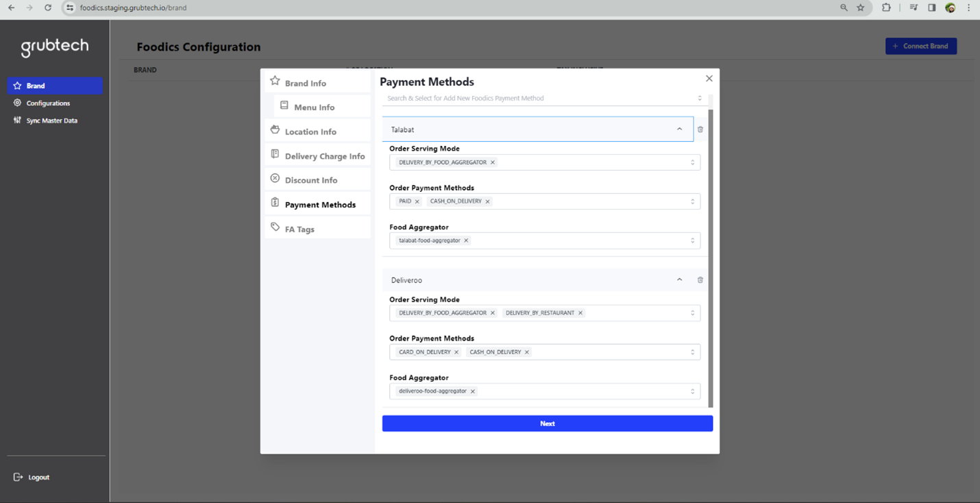Delete the Talabat payment method trash icon
Image resolution: width=980 pixels, height=503 pixels.
click(x=700, y=130)
